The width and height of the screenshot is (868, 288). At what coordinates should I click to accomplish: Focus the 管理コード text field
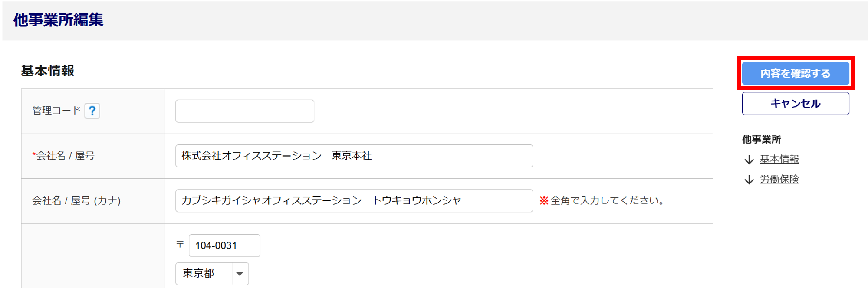pos(244,111)
